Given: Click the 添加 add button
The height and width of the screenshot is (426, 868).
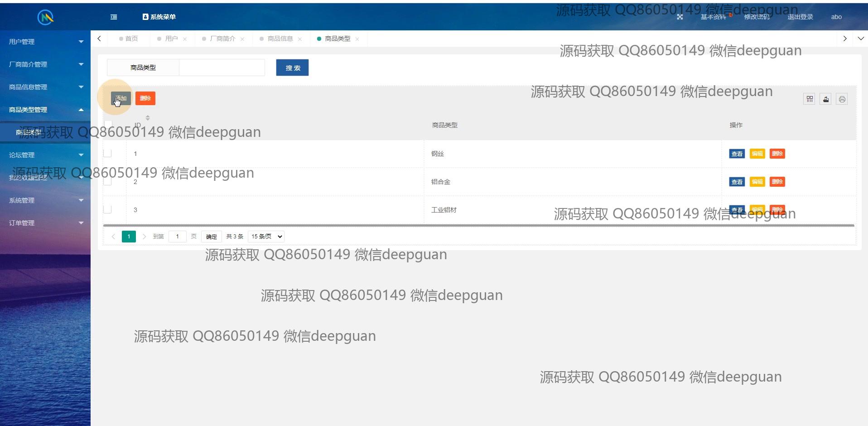Looking at the screenshot, I should 121,98.
